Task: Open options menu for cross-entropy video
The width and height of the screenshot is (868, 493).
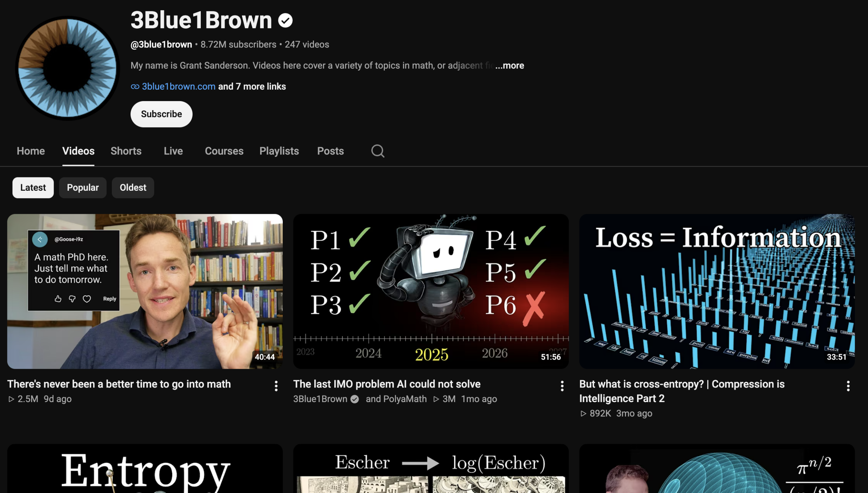Action: (848, 386)
